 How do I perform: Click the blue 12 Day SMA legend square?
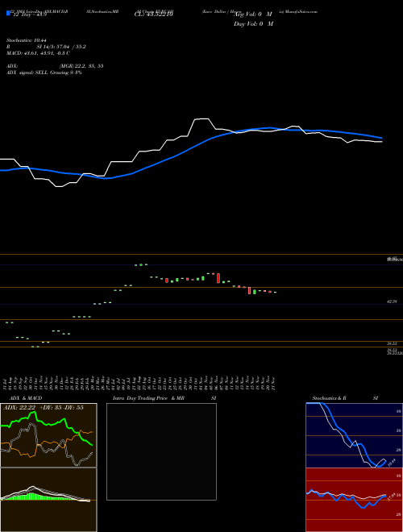coord(8,13)
